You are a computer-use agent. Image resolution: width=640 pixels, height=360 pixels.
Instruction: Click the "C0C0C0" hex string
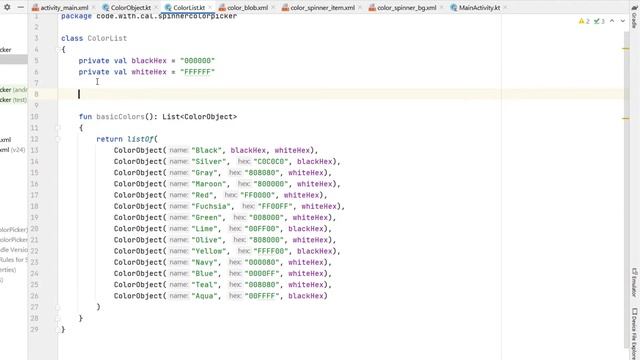[271, 162]
